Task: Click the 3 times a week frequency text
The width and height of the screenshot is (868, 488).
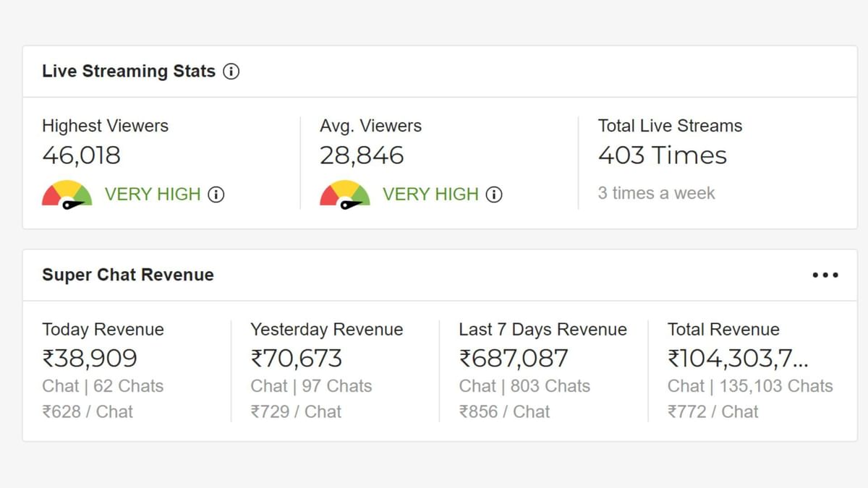Action: (x=656, y=193)
